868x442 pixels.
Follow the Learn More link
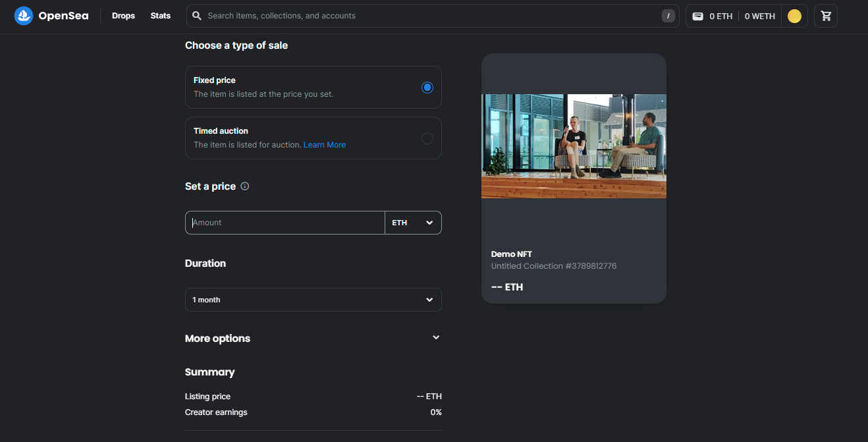pos(324,145)
